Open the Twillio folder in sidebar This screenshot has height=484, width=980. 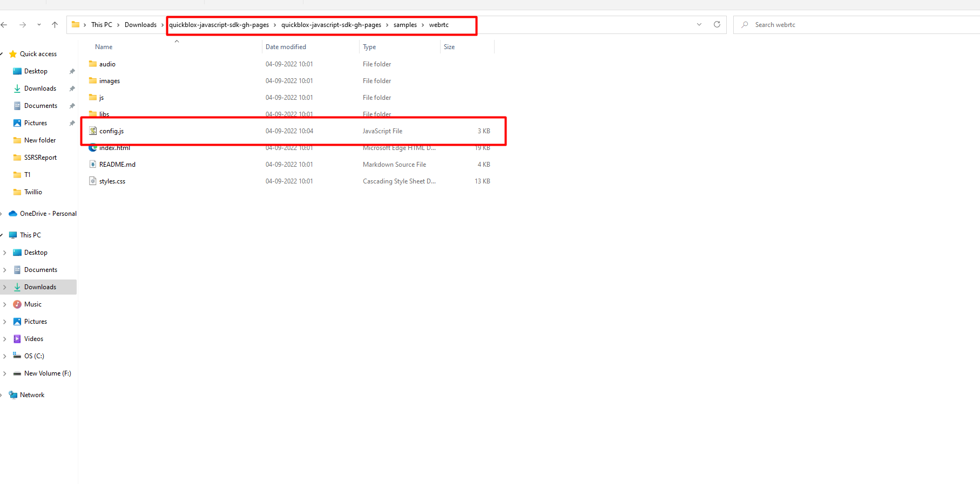point(33,192)
